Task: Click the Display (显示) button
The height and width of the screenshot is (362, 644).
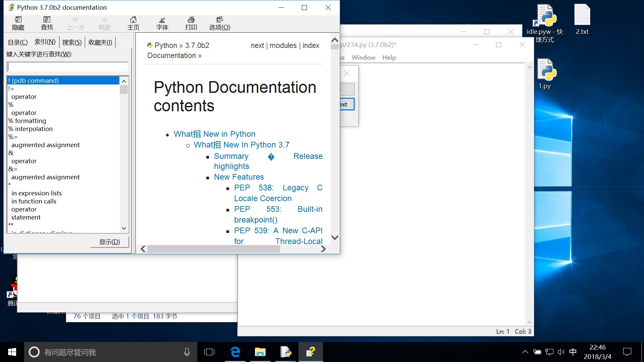Action: point(110,242)
